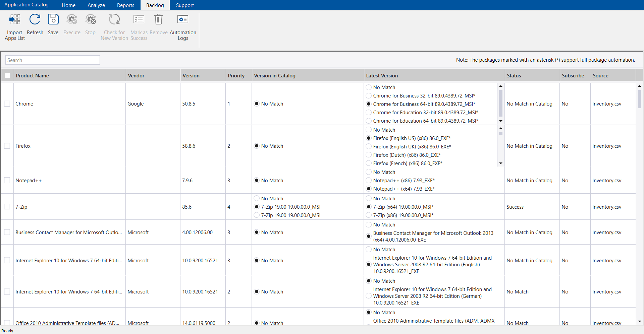Sort by the Product Name column header
Image resolution: width=644 pixels, height=334 pixels.
pos(69,76)
